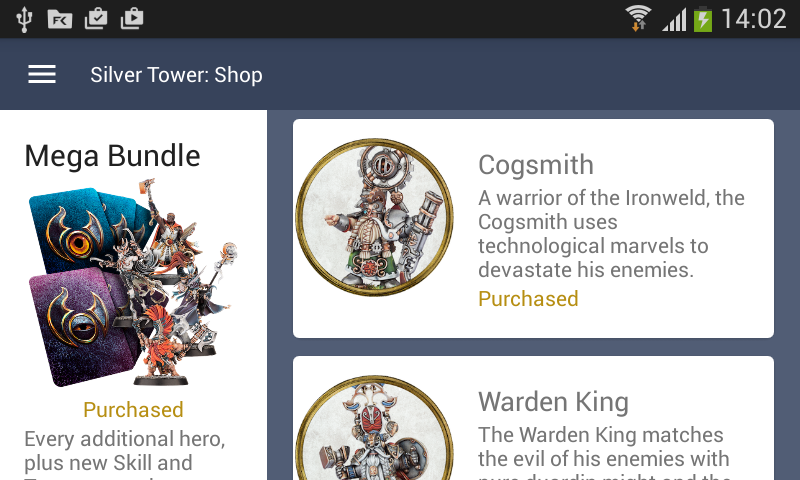Tap the FX folder notification icon
The image size is (800, 480).
pos(60,19)
